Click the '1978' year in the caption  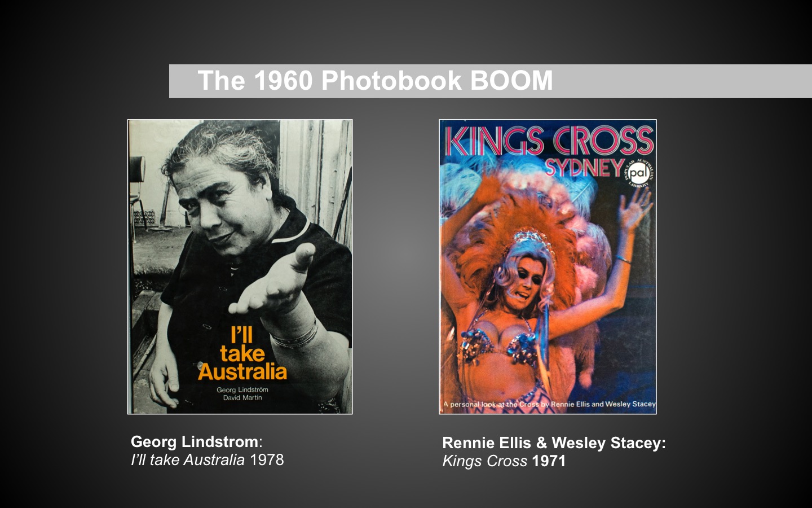point(267,460)
